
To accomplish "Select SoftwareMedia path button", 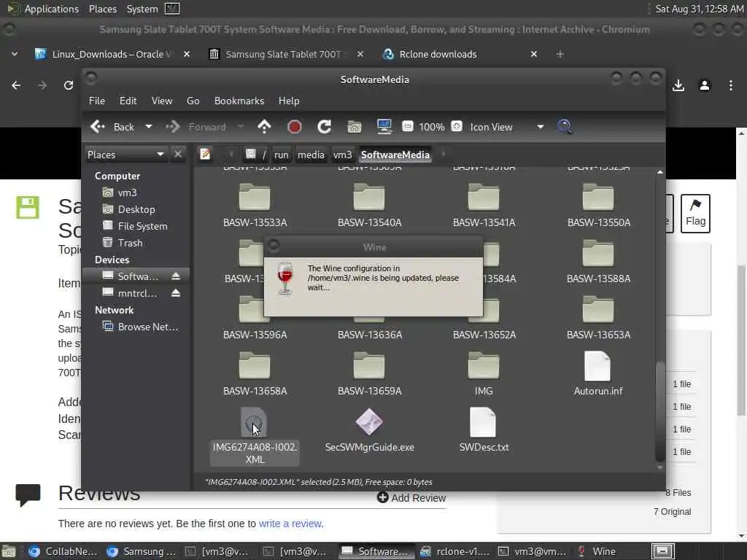I will pyautogui.click(x=395, y=155).
